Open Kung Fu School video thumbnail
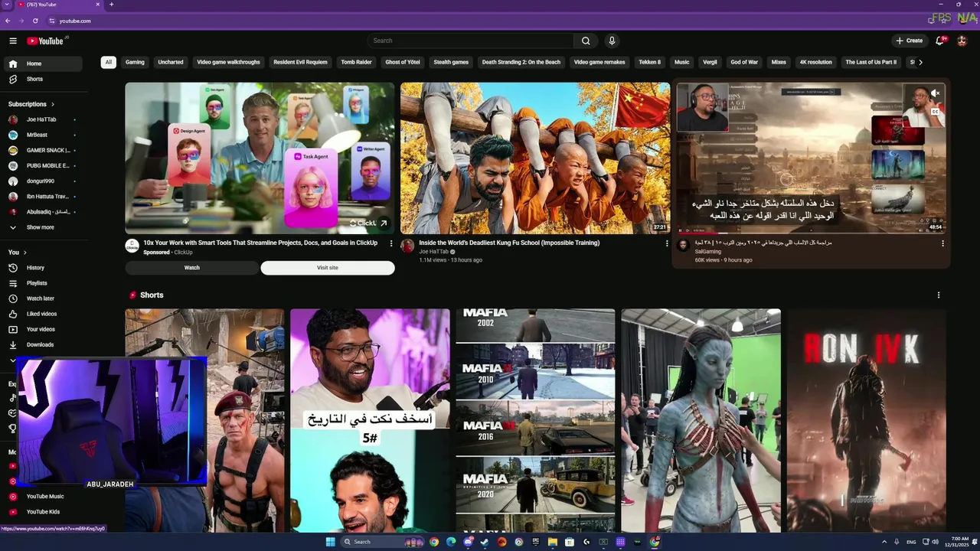Image resolution: width=980 pixels, height=551 pixels. [x=535, y=158]
